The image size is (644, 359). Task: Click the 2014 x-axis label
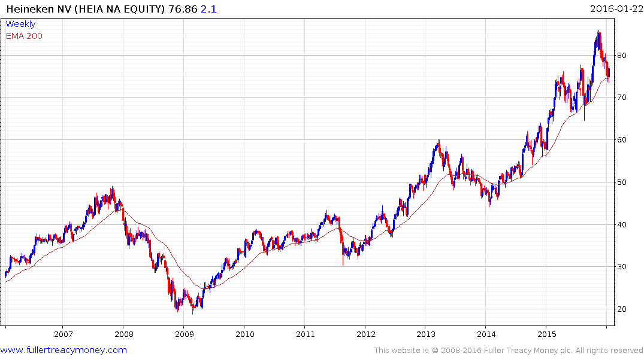point(486,334)
